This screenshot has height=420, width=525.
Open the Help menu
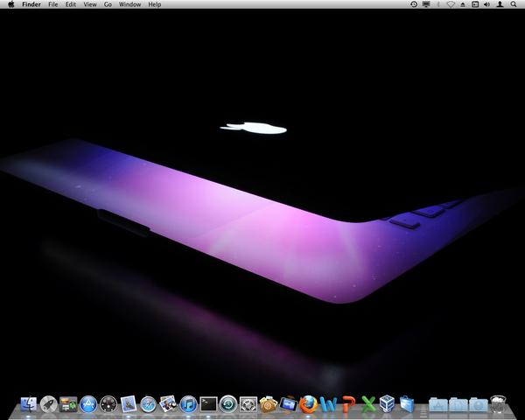click(x=155, y=4)
